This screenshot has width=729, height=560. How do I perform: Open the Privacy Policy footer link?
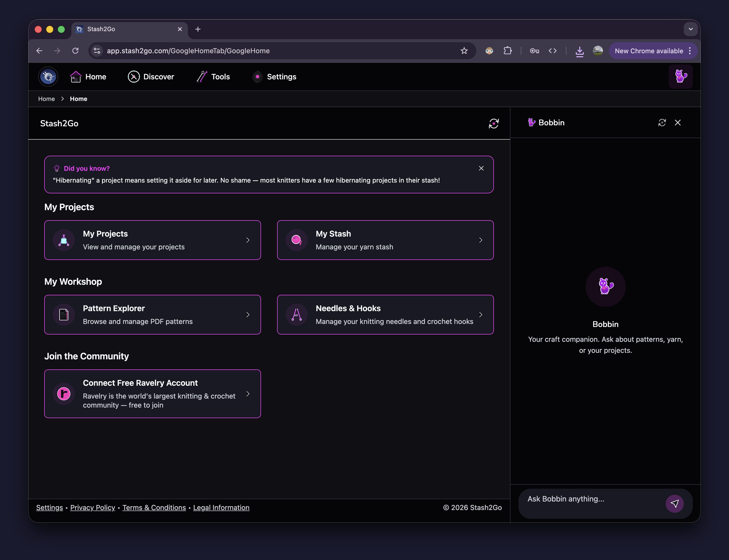click(92, 507)
